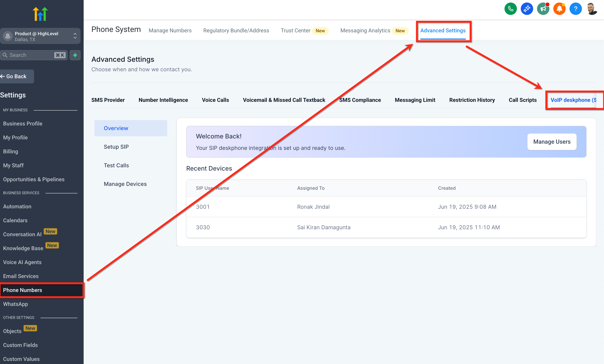Open the megaphone announcements icon
Image resolution: width=604 pixels, height=364 pixels.
pyautogui.click(x=543, y=9)
